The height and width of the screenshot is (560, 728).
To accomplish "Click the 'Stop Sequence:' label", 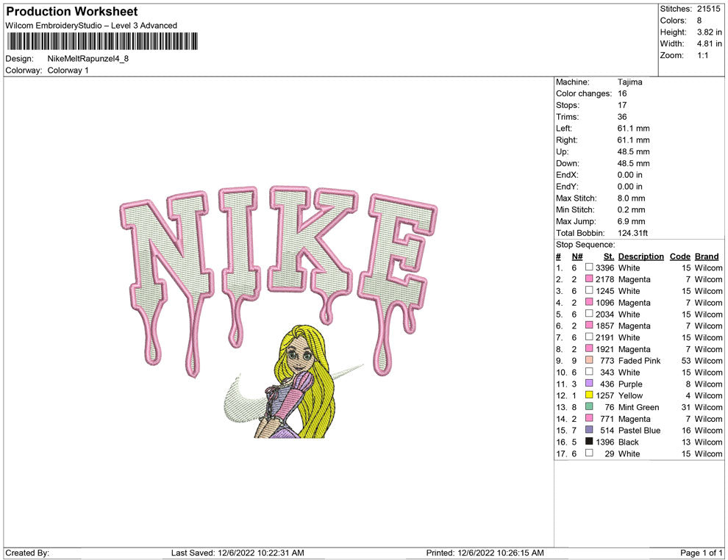I will tap(585, 245).
